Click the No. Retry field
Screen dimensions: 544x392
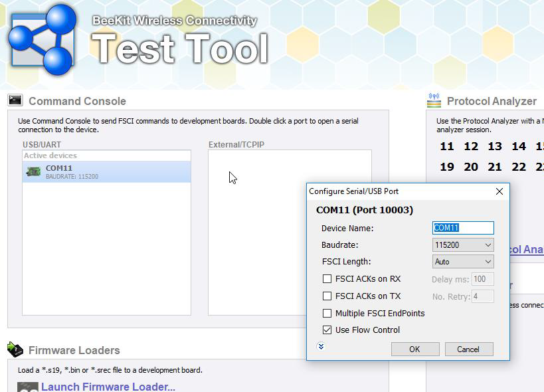pos(483,296)
